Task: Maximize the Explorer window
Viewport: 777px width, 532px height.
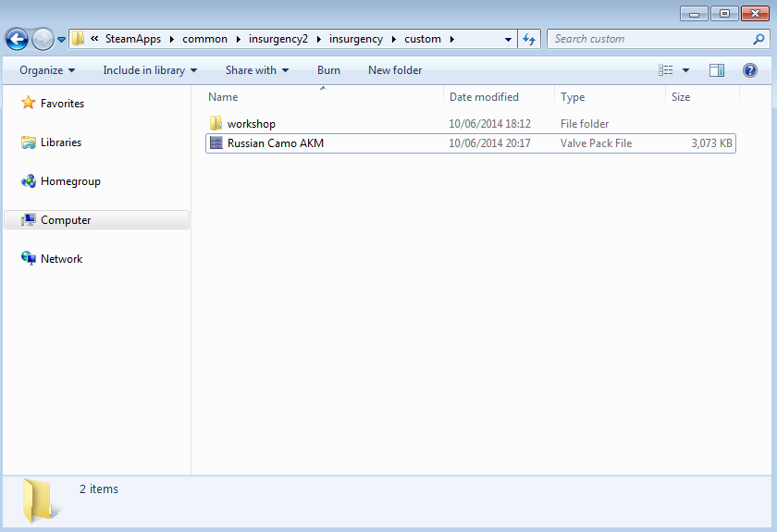Action: 724,14
